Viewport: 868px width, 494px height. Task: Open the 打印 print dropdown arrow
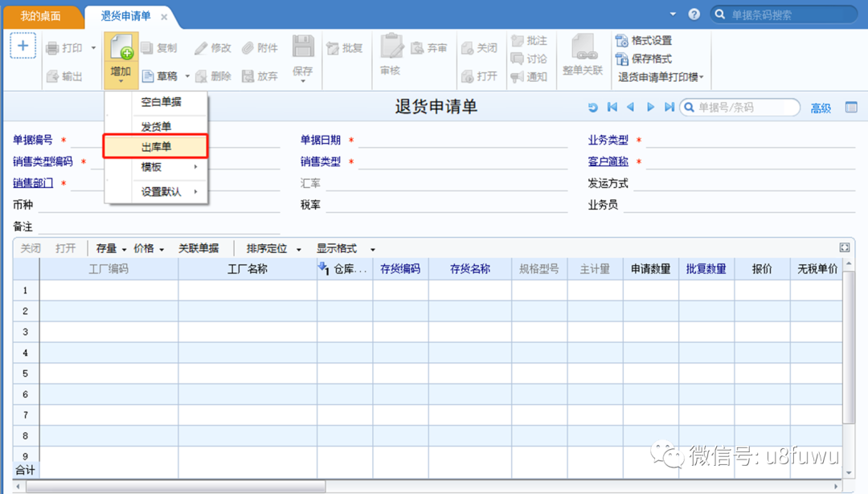pyautogui.click(x=93, y=48)
